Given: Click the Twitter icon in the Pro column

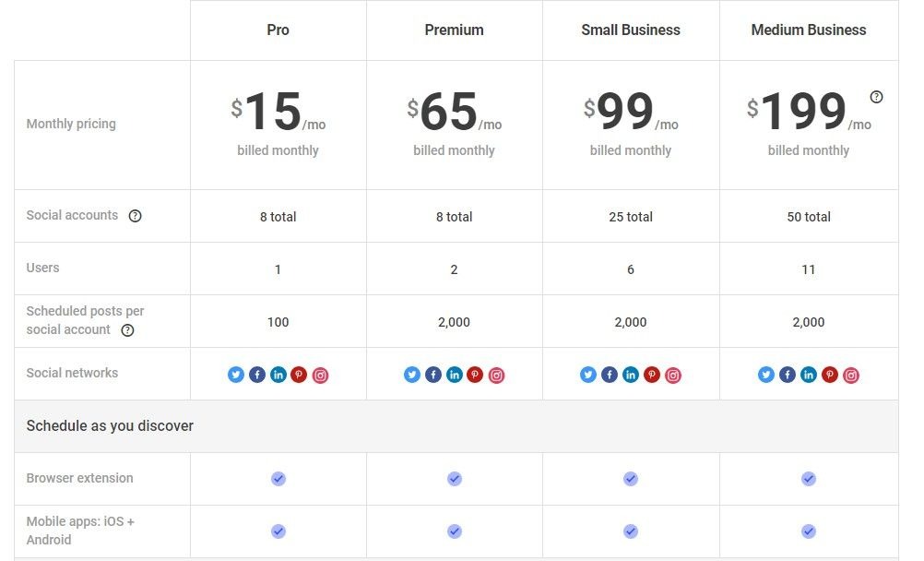Looking at the screenshot, I should [236, 375].
